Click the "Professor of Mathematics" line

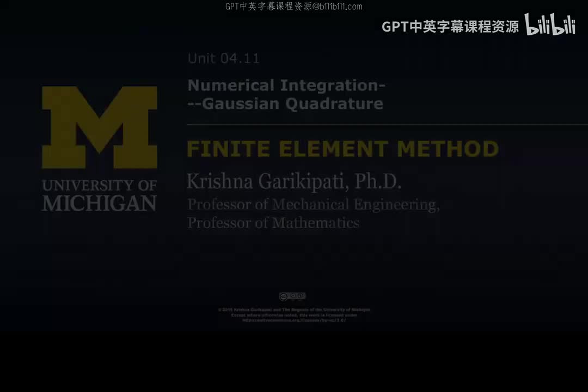273,223
